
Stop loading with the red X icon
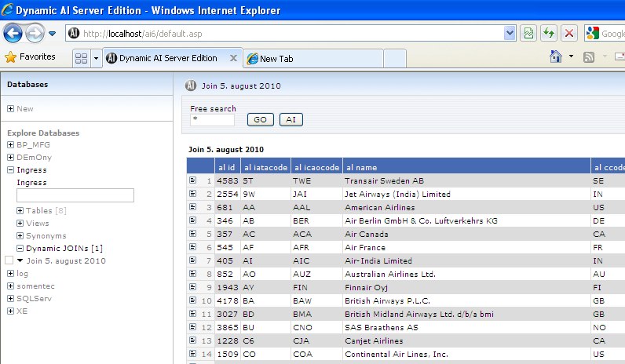[x=569, y=34]
